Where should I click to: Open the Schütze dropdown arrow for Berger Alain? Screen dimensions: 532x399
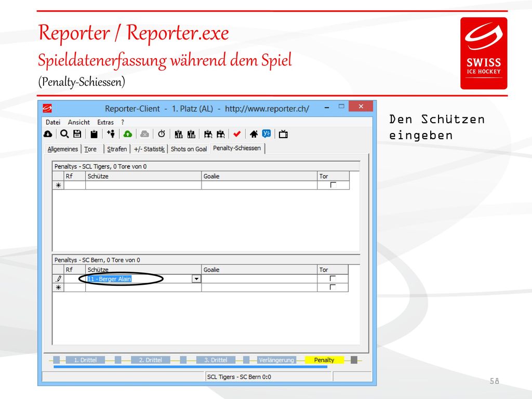point(196,279)
